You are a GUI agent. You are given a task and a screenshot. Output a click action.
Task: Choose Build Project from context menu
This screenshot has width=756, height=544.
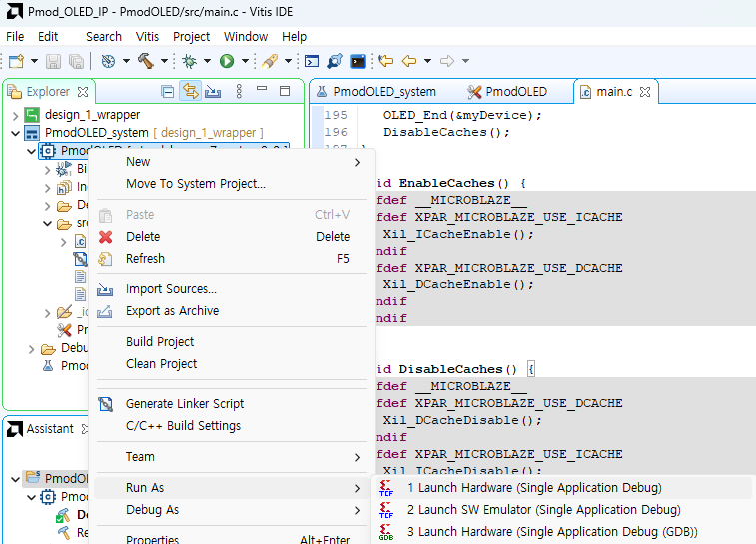[232, 342]
